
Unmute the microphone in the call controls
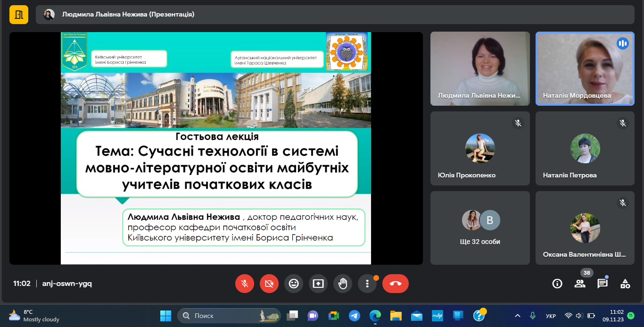click(245, 284)
